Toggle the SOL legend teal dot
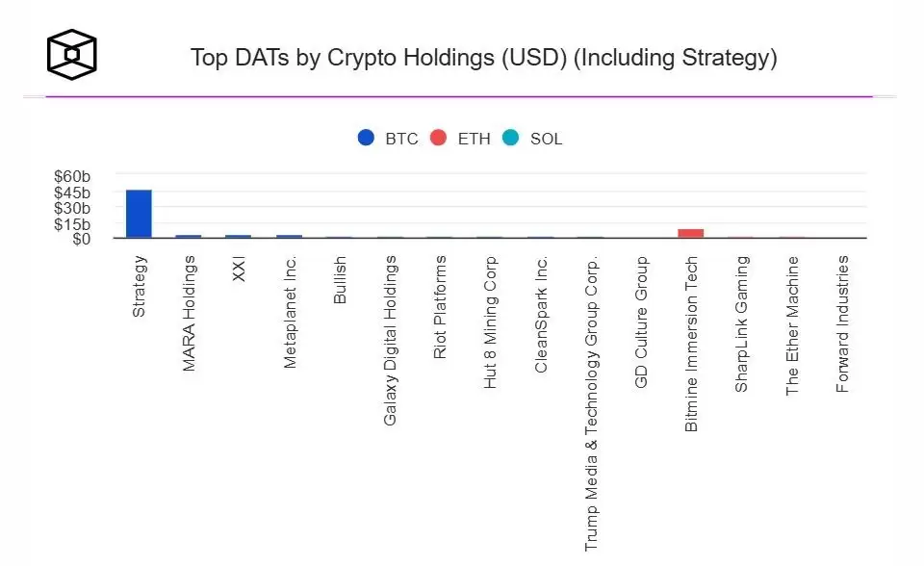 pos(510,138)
